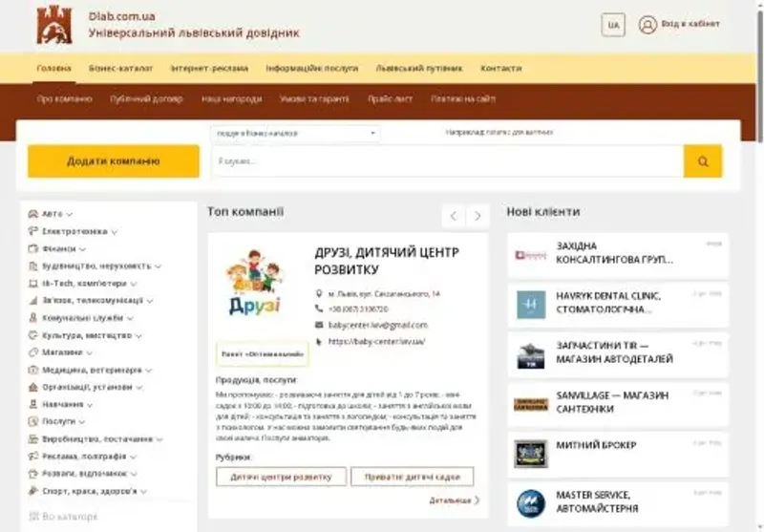Image resolution: width=764 pixels, height=532 pixels.
Task: Click the Організації, установи building icon
Action: [33, 387]
